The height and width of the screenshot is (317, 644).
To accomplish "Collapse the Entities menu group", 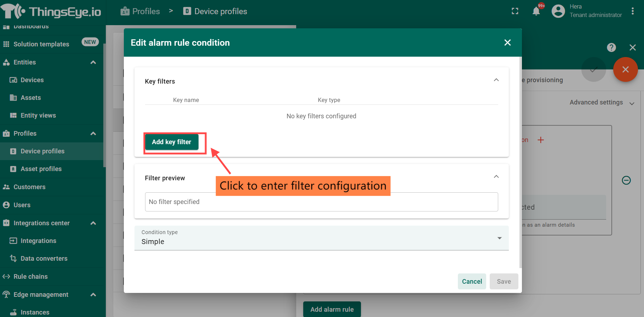I will click(93, 62).
